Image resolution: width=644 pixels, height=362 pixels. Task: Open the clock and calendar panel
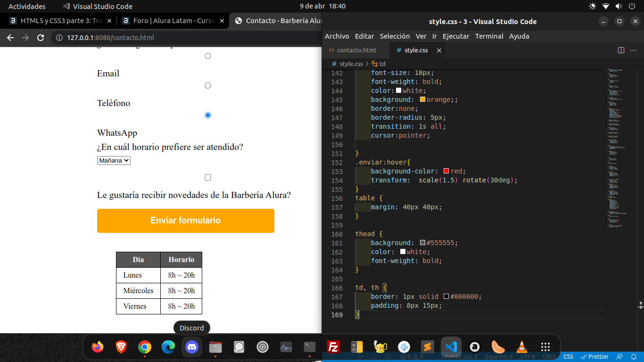322,6
